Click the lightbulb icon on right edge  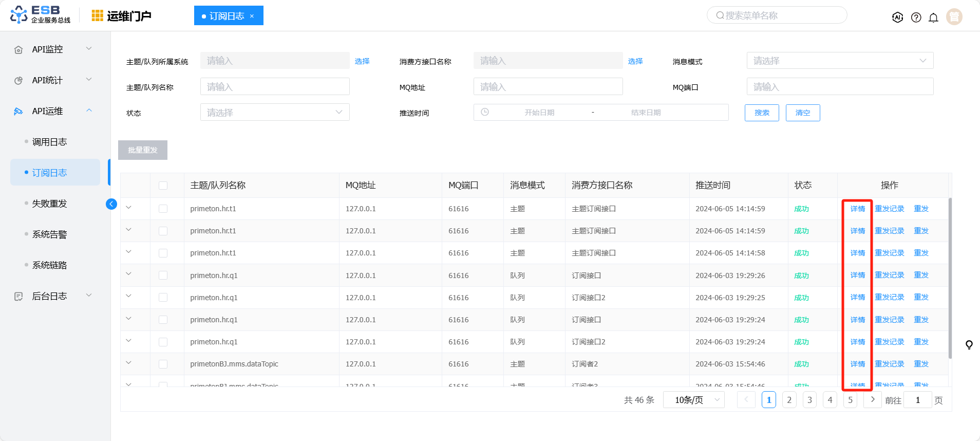[969, 344]
